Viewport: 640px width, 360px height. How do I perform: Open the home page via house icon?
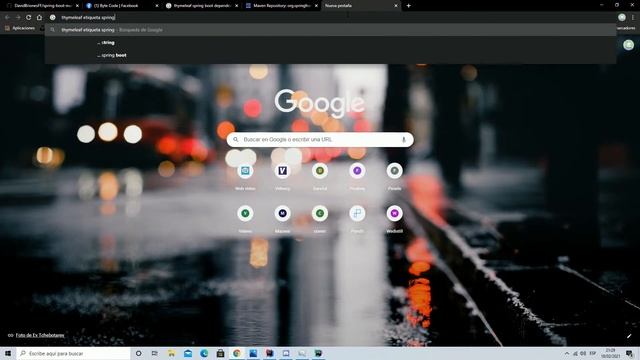39,18
